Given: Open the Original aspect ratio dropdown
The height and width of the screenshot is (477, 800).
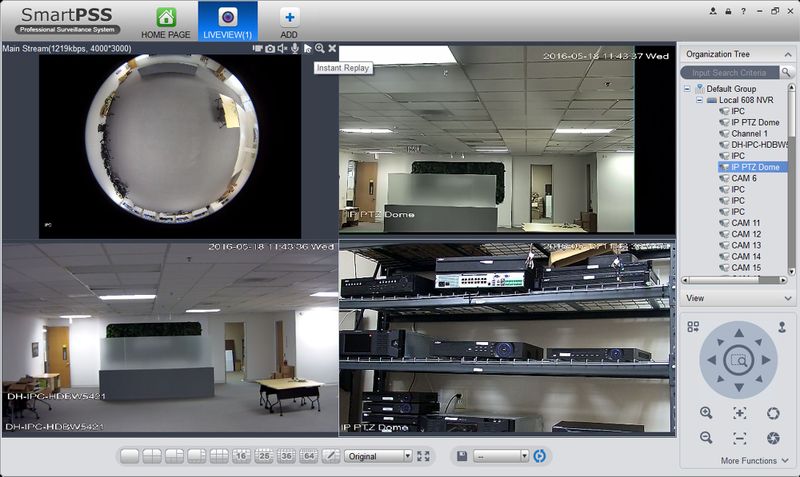Looking at the screenshot, I should 378,456.
